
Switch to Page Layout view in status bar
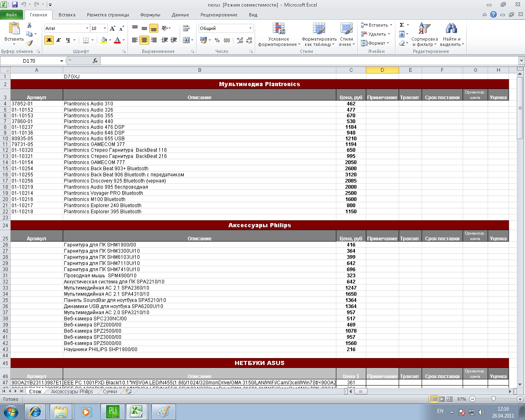click(442, 399)
